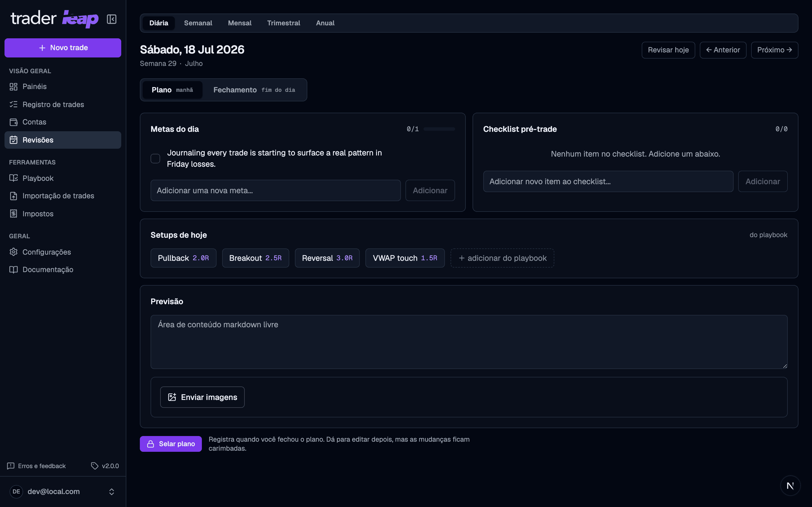Collapse the sidebar using panel icon
The height and width of the screenshot is (507, 812).
tap(111, 19)
